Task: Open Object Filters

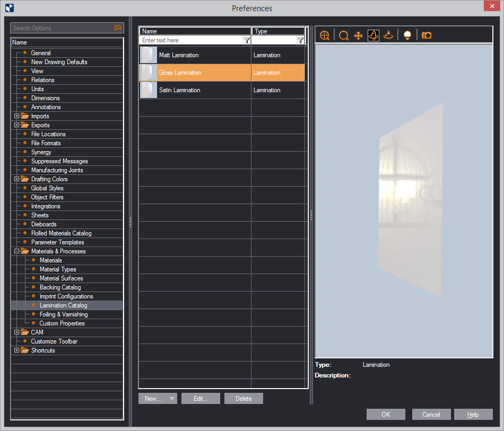Action: point(47,197)
